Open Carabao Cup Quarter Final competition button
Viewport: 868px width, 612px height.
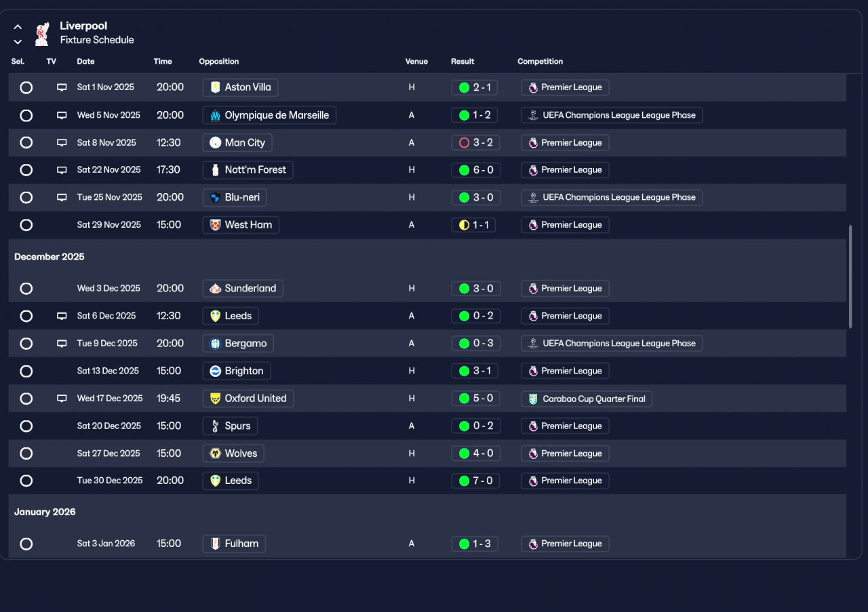587,399
